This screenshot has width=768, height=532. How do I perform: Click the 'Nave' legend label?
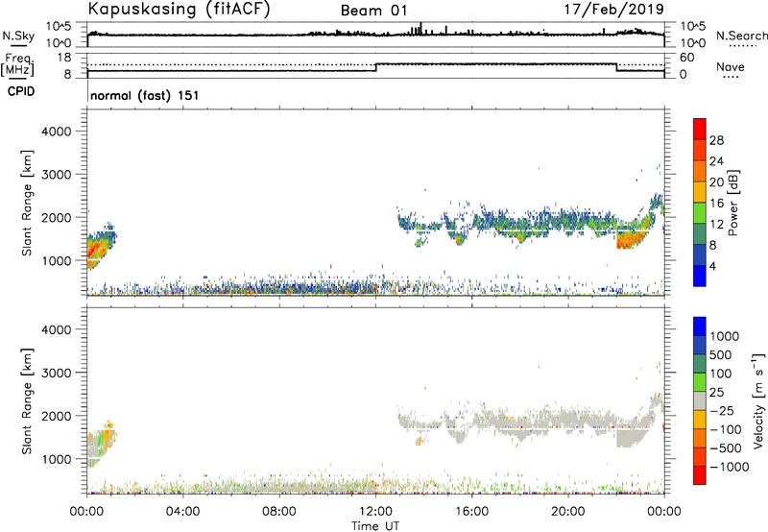[731, 67]
